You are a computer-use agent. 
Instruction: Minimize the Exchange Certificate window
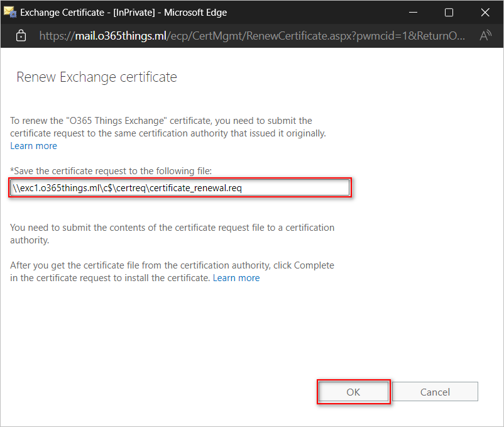413,12
